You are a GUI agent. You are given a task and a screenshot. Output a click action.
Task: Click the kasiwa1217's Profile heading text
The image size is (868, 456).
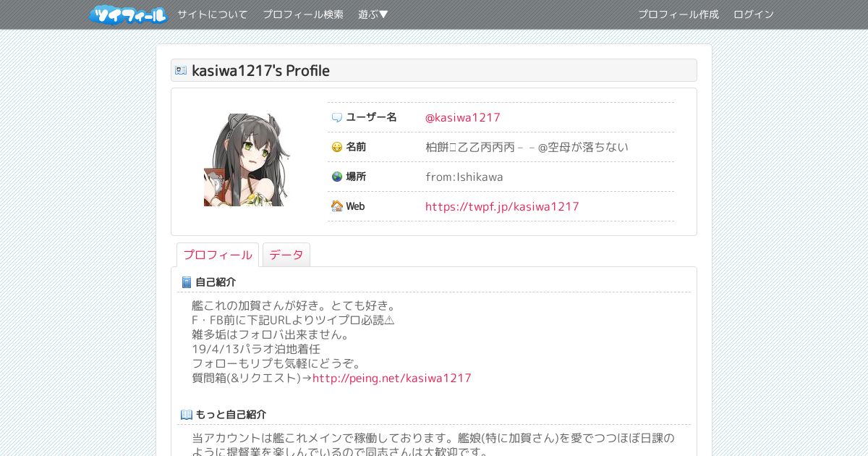pos(260,70)
